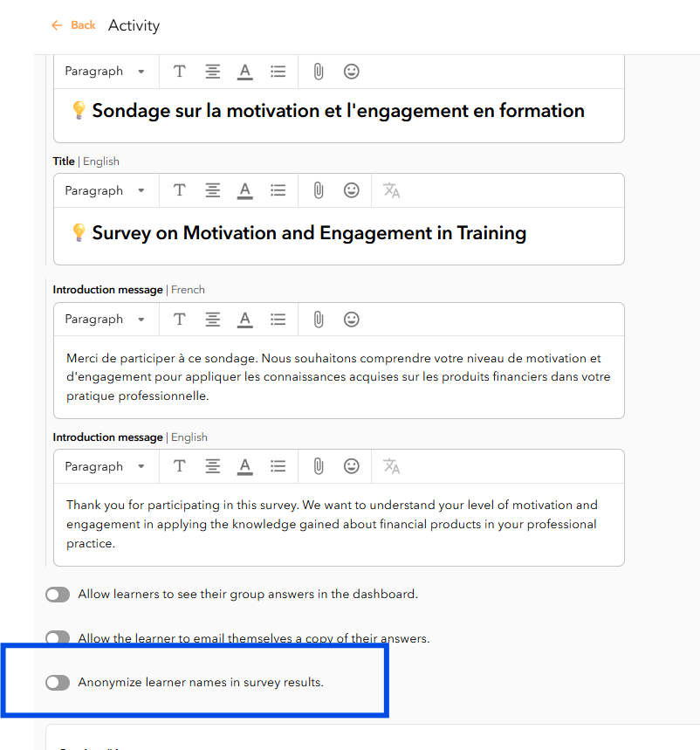700x750 pixels.
Task: Click text size icon in French introduction toolbar
Action: [x=179, y=319]
